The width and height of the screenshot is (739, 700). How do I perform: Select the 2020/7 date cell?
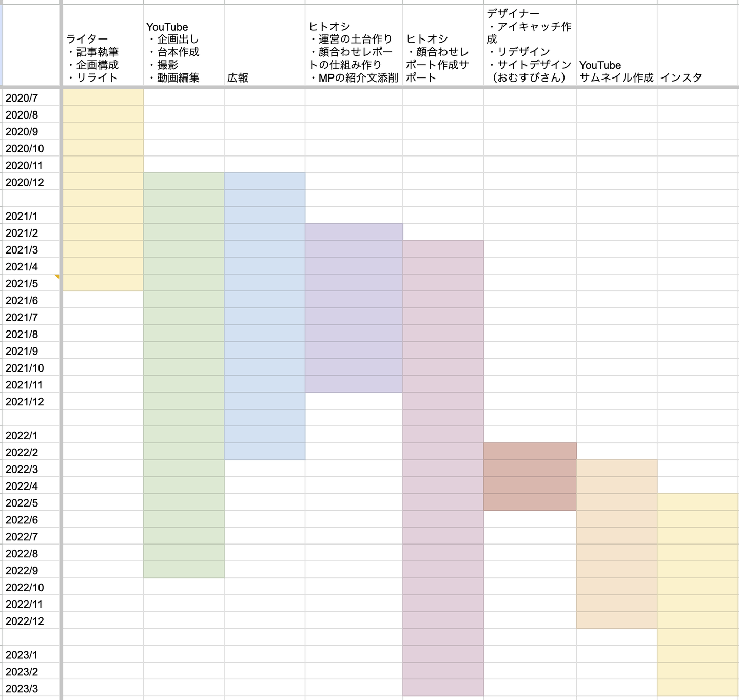tap(31, 98)
